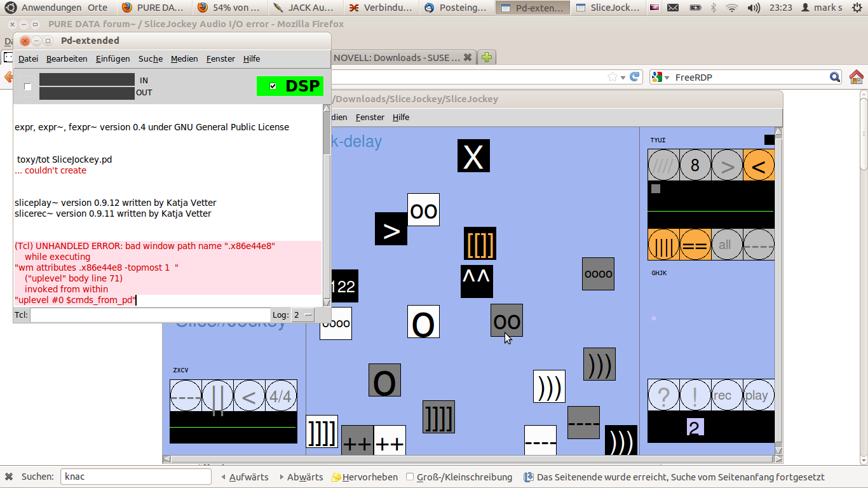Screen dimensions: 868x488
Task: Click the find bar field containing 'knac'
Action: (x=136, y=477)
